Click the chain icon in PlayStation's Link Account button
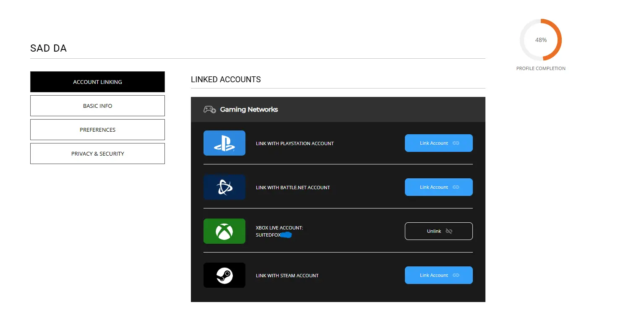This screenshot has height=310, width=644. click(x=456, y=143)
